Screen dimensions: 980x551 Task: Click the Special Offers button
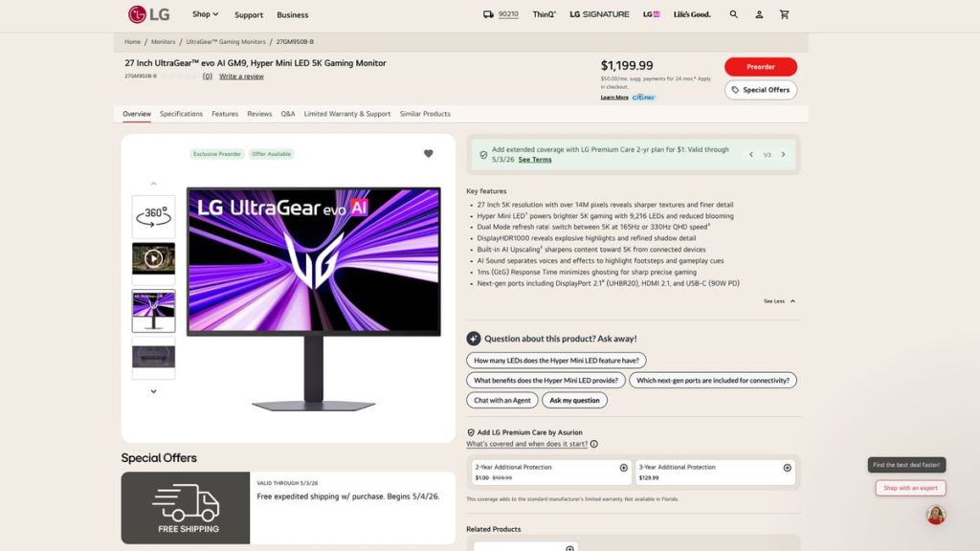[761, 90]
